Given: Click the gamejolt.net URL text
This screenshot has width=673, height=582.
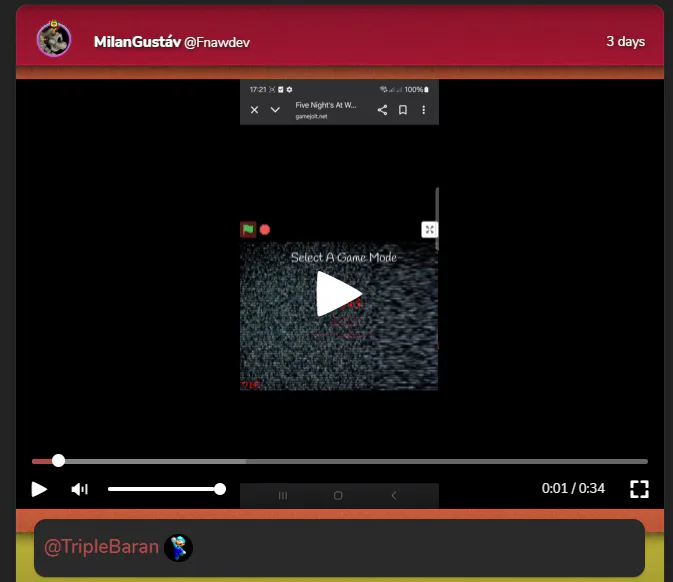Looking at the screenshot, I should 311,116.
